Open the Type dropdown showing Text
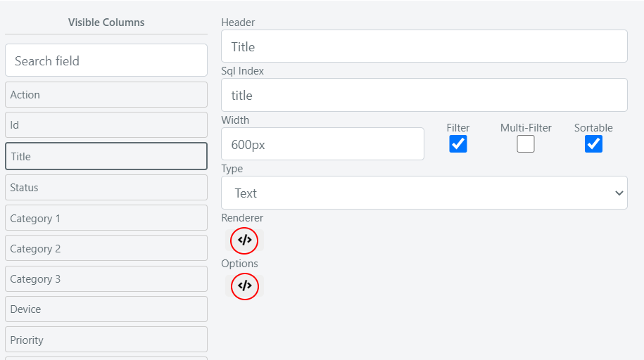The image size is (644, 360). (424, 193)
